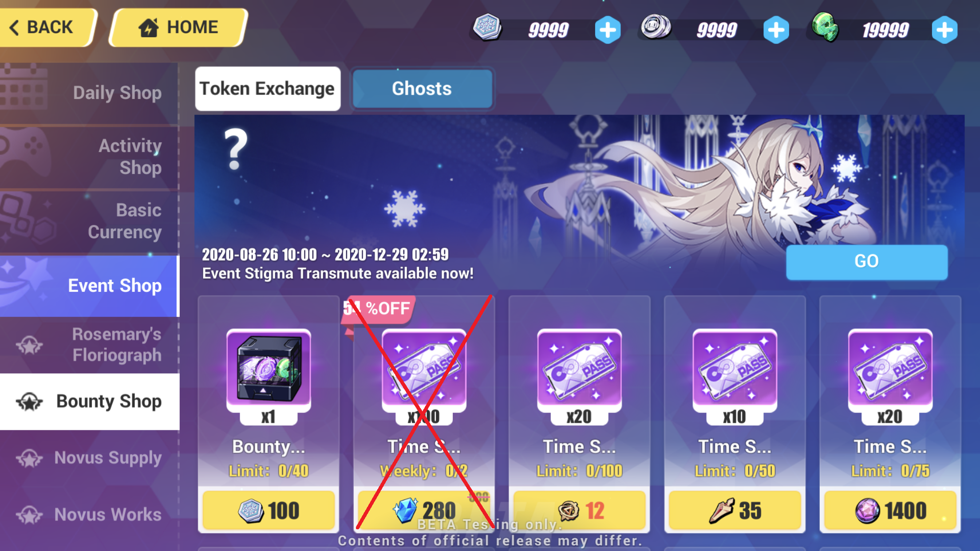Add green asterite using the third plus icon

944,30
